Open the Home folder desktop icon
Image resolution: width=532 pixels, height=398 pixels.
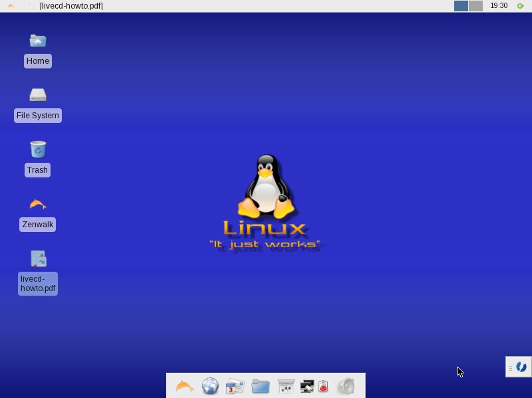(x=38, y=41)
